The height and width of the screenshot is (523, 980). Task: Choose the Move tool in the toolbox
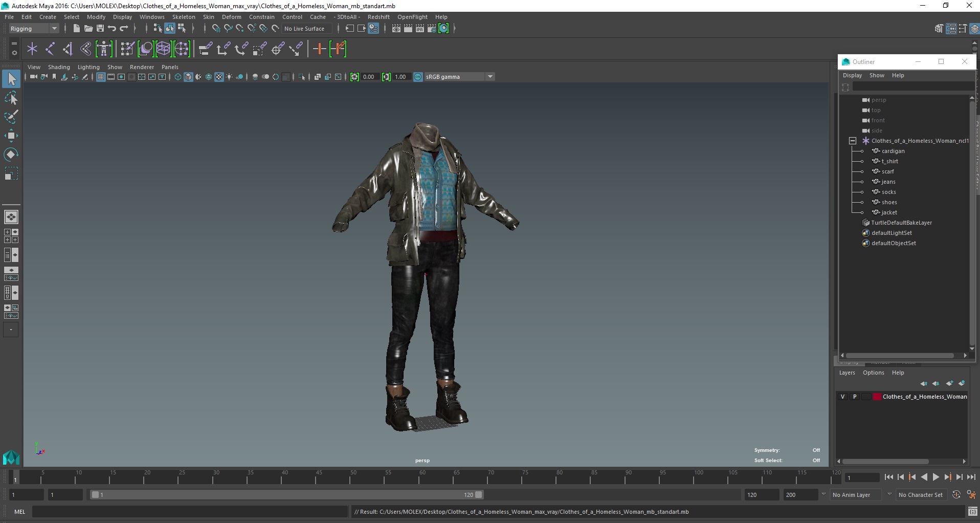[11, 136]
